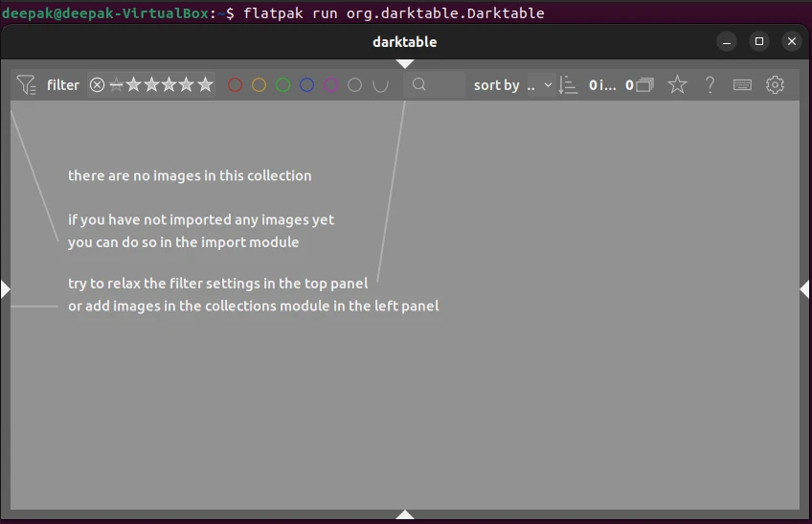Toggle the sort order direction icon

coord(568,85)
